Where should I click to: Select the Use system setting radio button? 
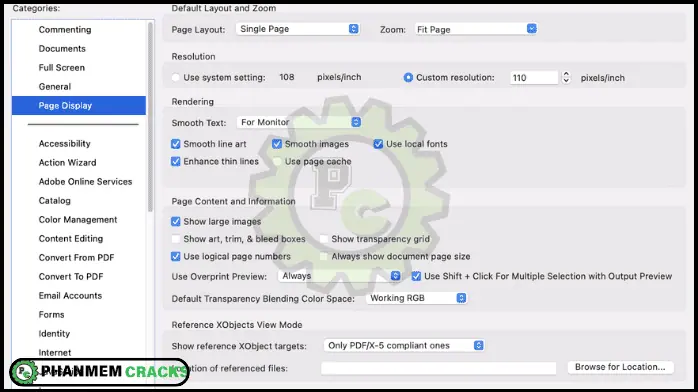(x=176, y=77)
